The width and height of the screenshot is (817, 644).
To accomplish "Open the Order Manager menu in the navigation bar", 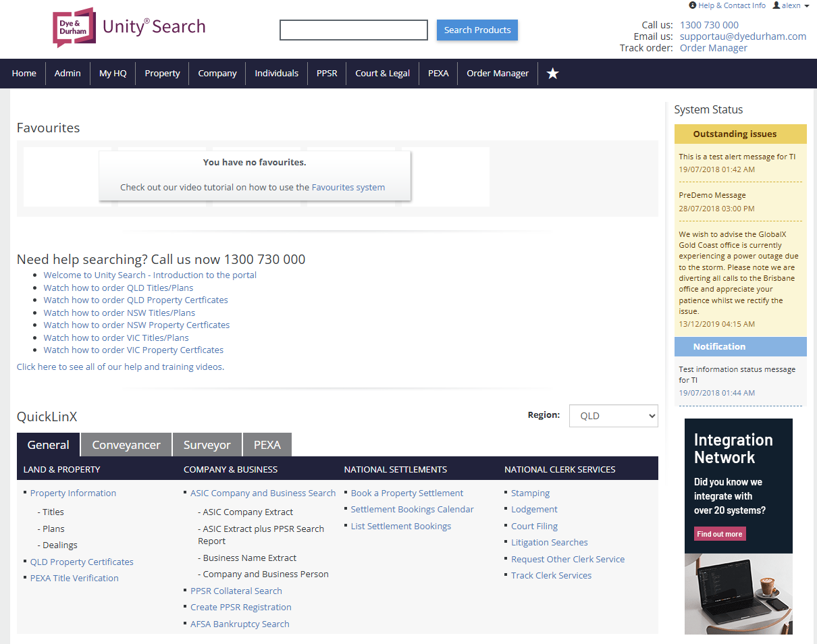I will (x=498, y=73).
